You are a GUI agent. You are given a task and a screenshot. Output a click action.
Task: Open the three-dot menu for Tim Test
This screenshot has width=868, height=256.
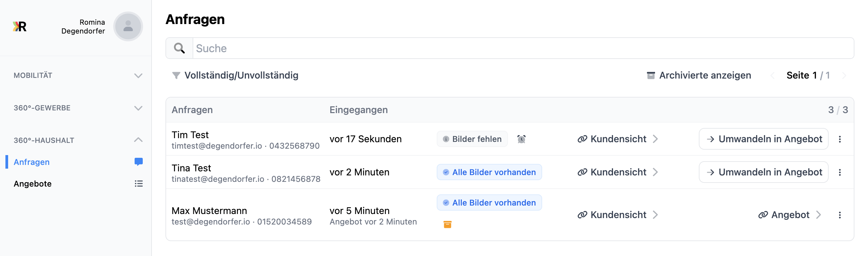tap(840, 139)
